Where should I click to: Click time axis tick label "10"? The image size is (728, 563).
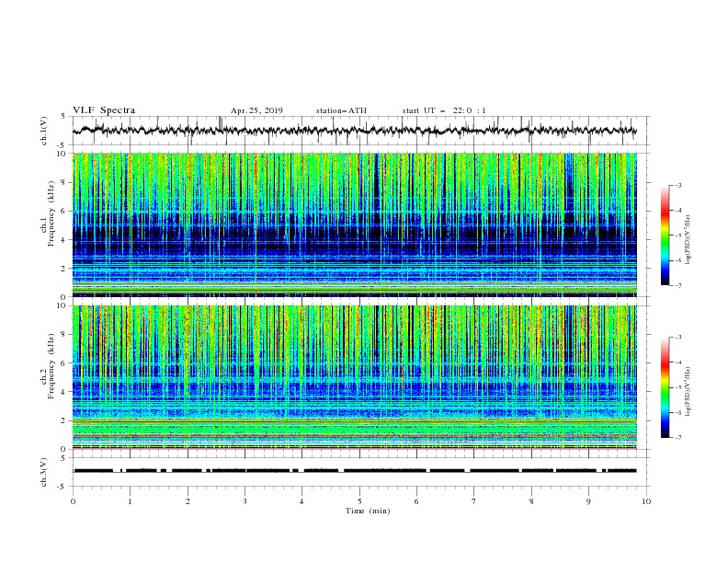(x=646, y=501)
